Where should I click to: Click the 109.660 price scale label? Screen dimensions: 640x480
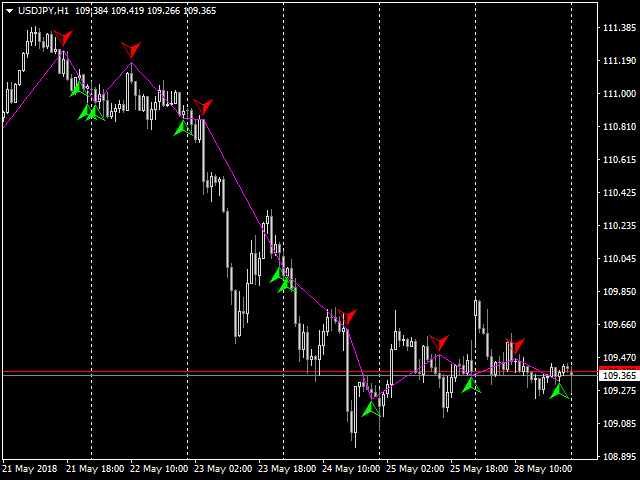619,325
